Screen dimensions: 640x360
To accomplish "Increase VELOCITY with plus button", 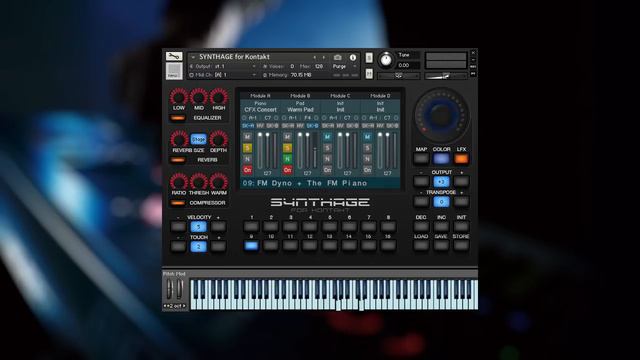I will tap(218, 227).
